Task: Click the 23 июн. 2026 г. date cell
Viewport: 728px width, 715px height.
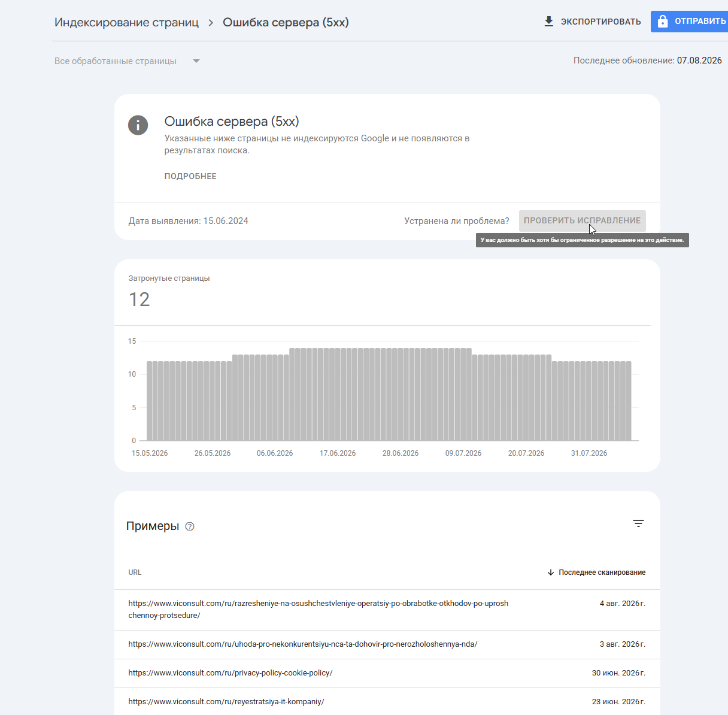Action: (x=618, y=702)
